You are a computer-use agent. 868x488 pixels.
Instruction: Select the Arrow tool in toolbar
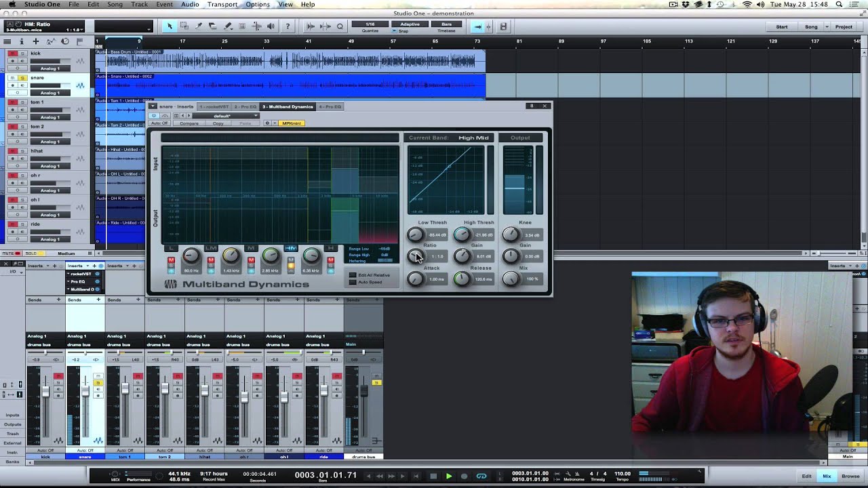click(170, 26)
